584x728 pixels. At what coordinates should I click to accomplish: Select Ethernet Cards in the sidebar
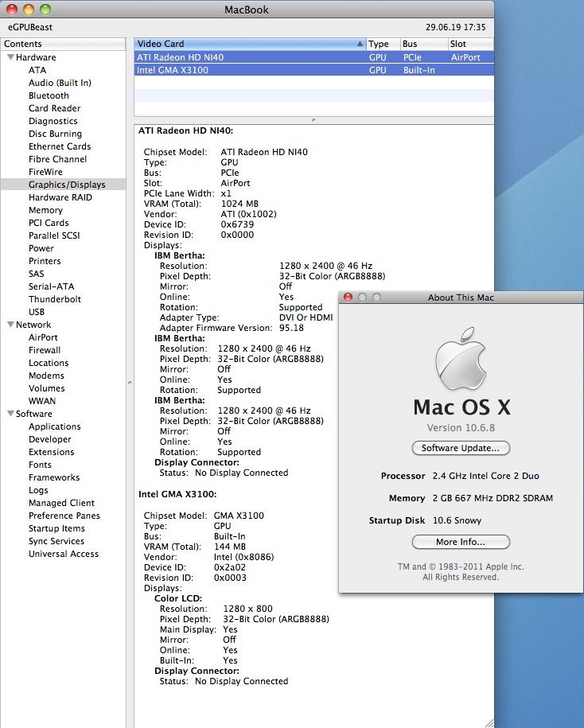(60, 146)
